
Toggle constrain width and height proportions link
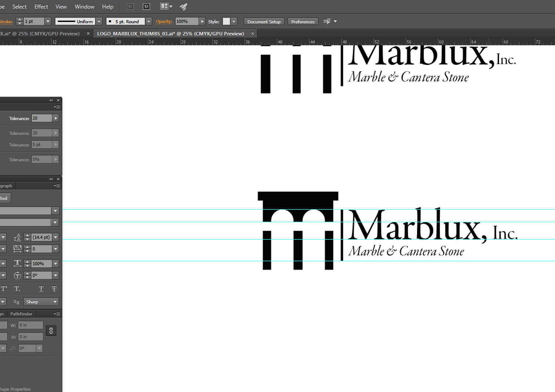click(x=51, y=331)
